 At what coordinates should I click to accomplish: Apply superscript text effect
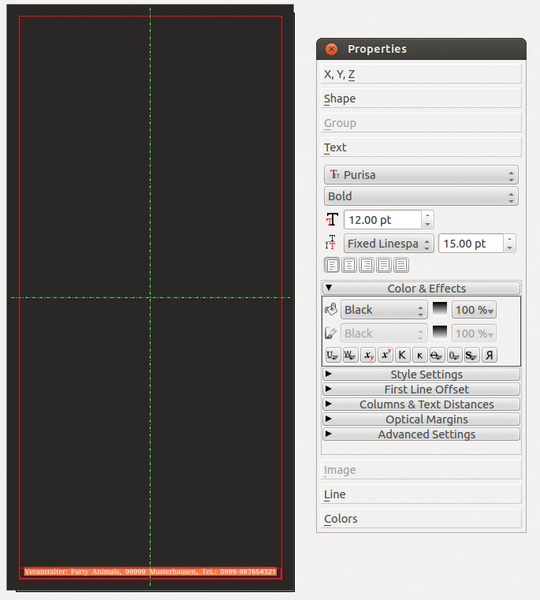coord(385,355)
